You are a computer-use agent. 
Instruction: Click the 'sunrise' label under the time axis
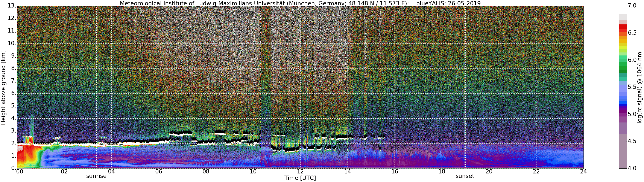pos(96,176)
